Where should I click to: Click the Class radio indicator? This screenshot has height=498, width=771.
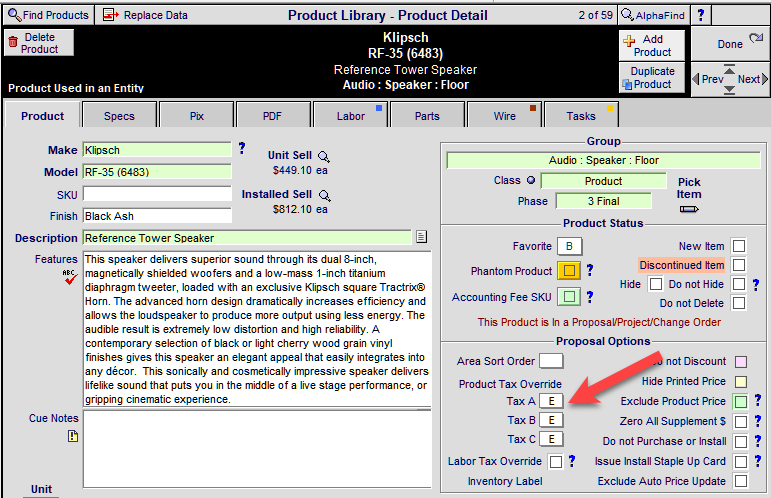(531, 180)
